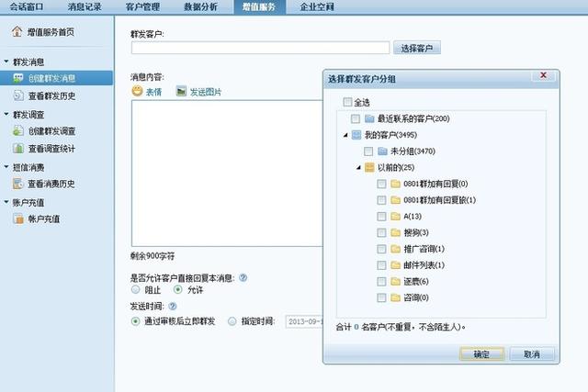Collapse the 群发调查 sidebar section
The height and width of the screenshot is (392, 588).
coord(6,114)
